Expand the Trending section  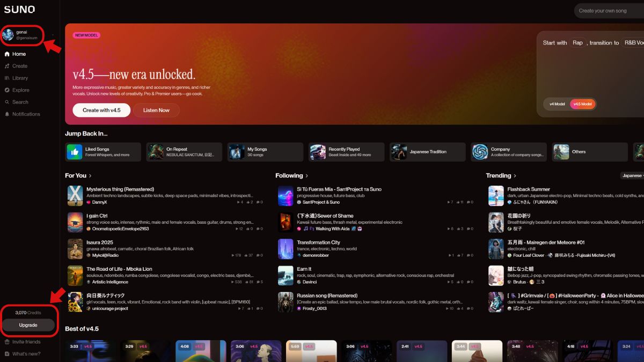pos(501,175)
